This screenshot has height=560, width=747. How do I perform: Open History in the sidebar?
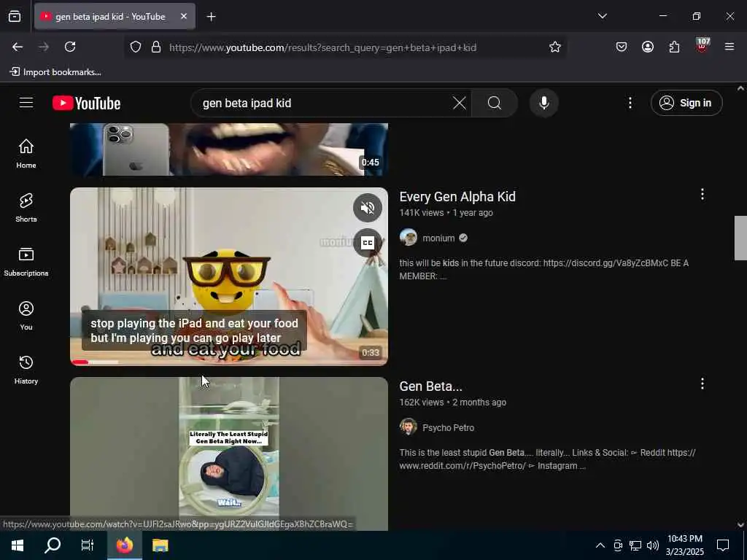26,370
